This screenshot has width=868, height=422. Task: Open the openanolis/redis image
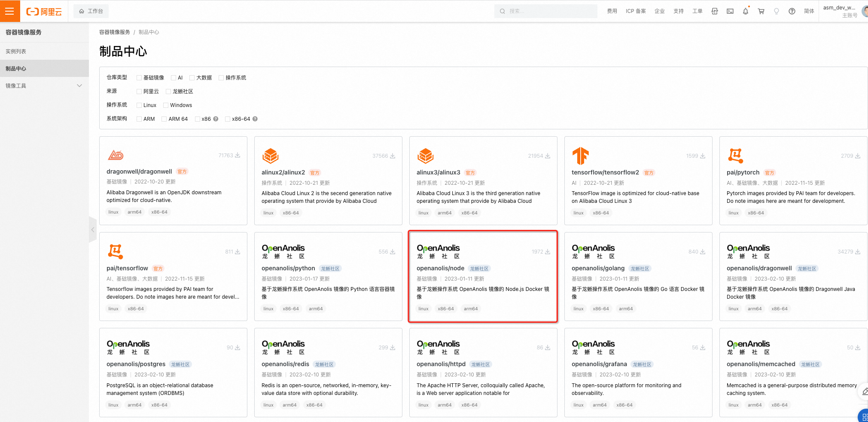pos(285,364)
